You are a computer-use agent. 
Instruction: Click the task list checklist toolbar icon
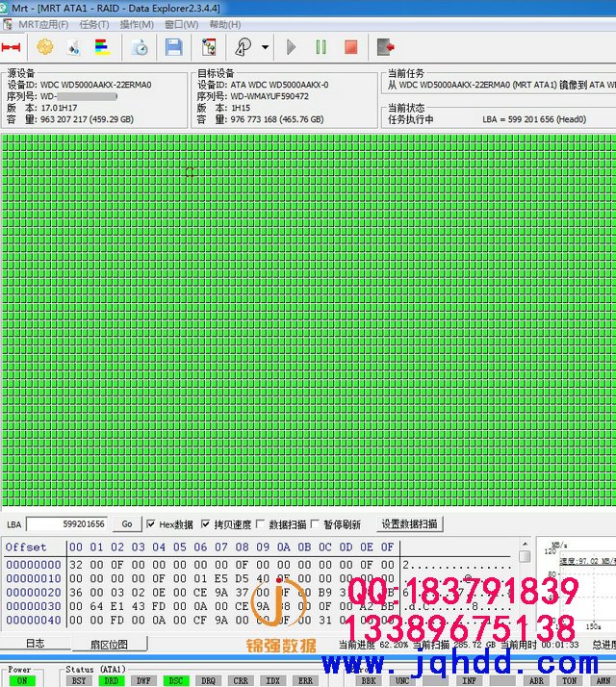(209, 47)
